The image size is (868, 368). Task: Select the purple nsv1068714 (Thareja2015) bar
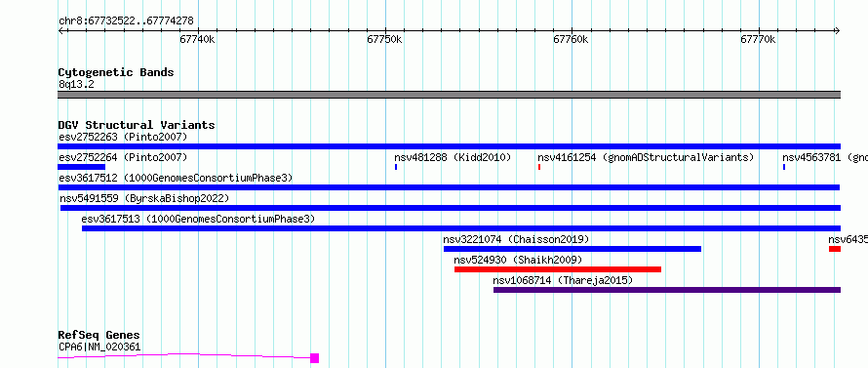tap(667, 290)
